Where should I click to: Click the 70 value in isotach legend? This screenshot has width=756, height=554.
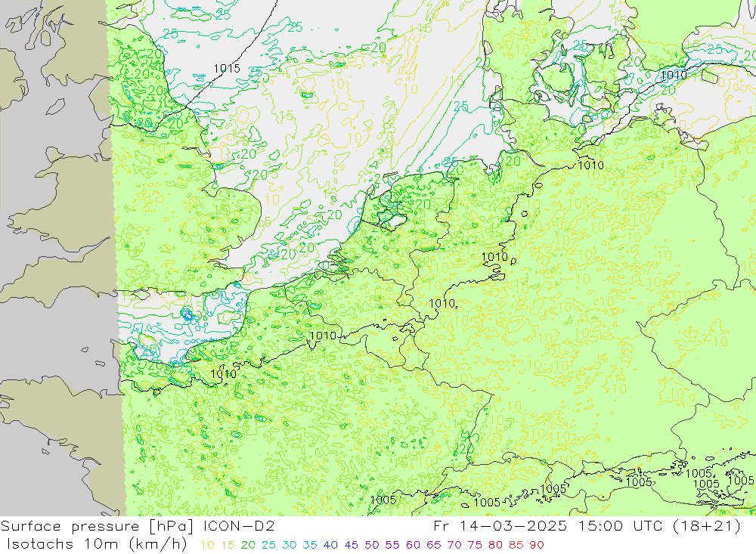coord(454,546)
